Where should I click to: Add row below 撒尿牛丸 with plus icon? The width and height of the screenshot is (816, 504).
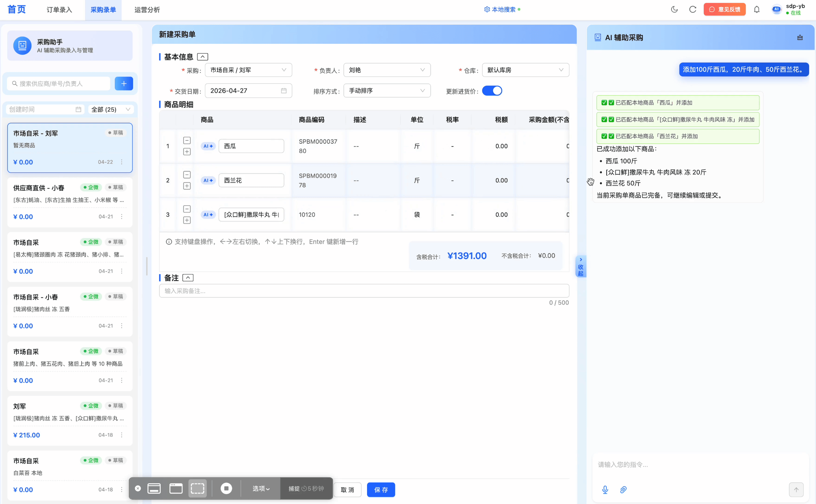[x=187, y=220]
